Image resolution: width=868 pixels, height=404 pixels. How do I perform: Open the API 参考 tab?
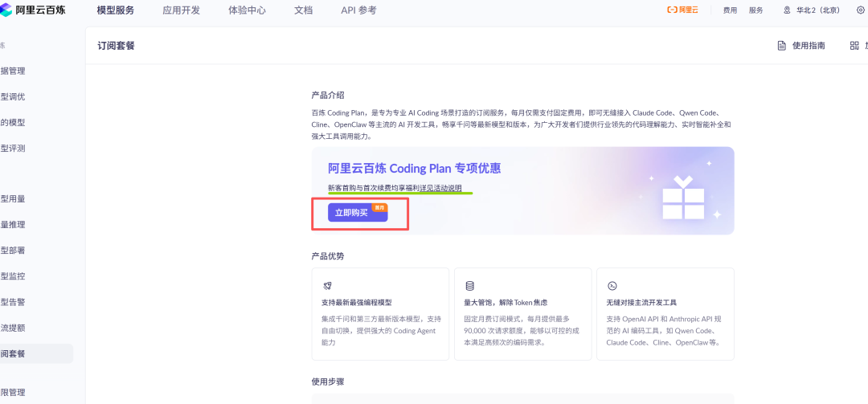358,10
